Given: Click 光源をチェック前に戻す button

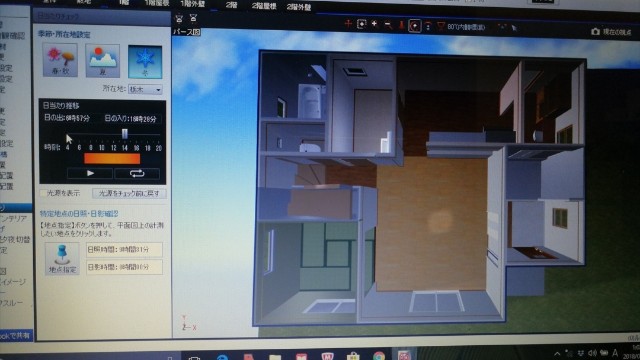Looking at the screenshot, I should (129, 193).
